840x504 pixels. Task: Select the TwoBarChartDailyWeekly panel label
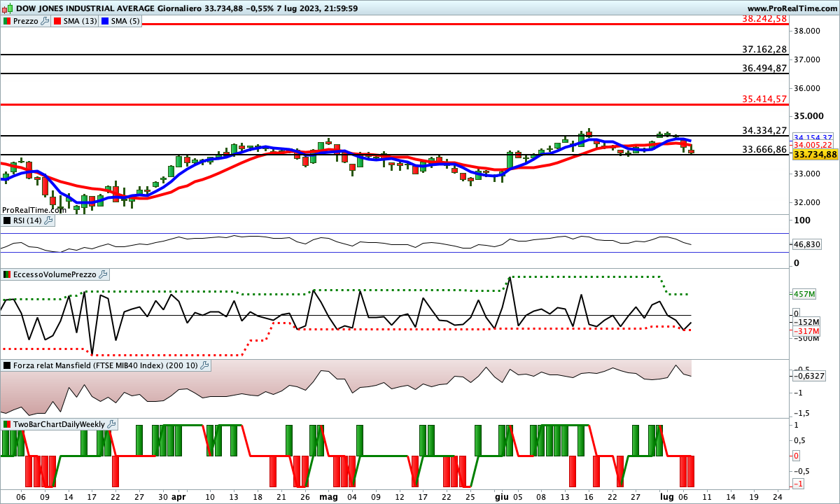pos(59,424)
